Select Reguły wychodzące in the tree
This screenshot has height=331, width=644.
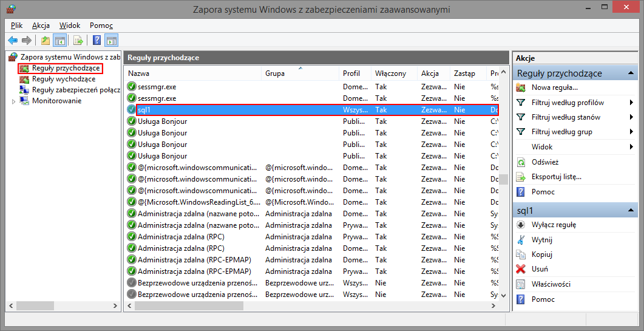tap(64, 79)
